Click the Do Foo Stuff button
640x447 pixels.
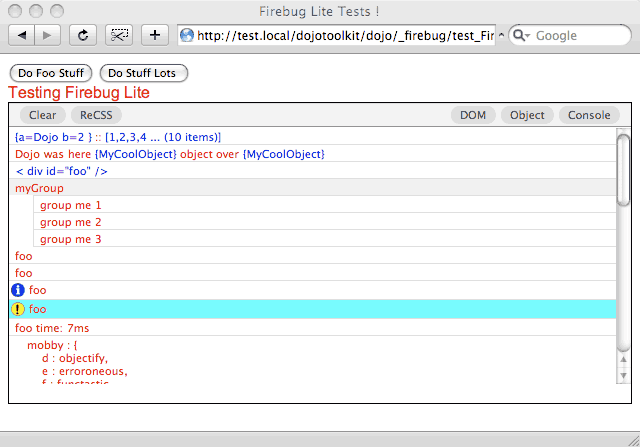pos(51,73)
